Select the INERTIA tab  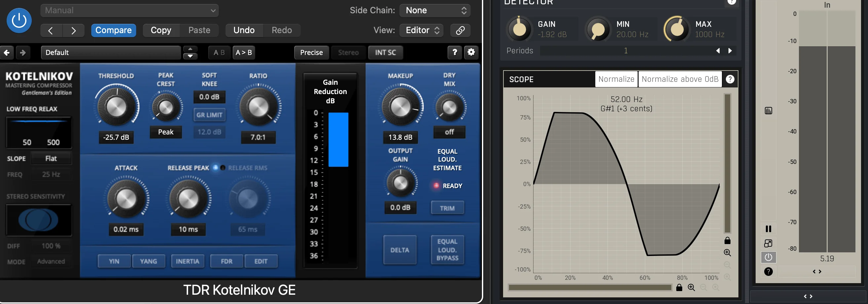click(x=187, y=261)
